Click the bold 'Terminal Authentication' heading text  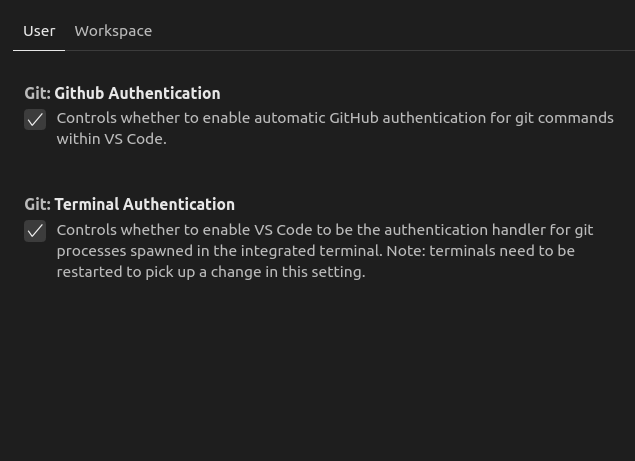[145, 205]
